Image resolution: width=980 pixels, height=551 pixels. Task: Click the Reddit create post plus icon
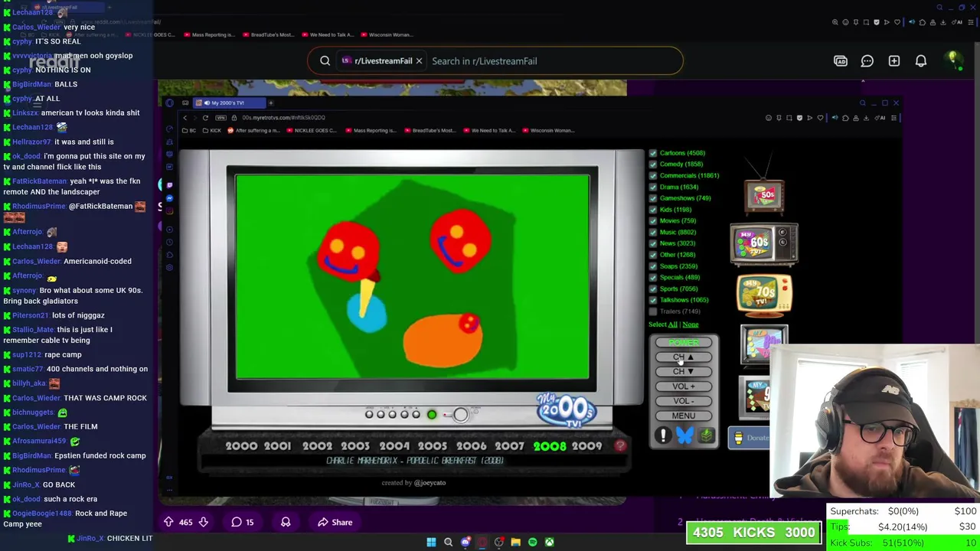[x=894, y=61]
